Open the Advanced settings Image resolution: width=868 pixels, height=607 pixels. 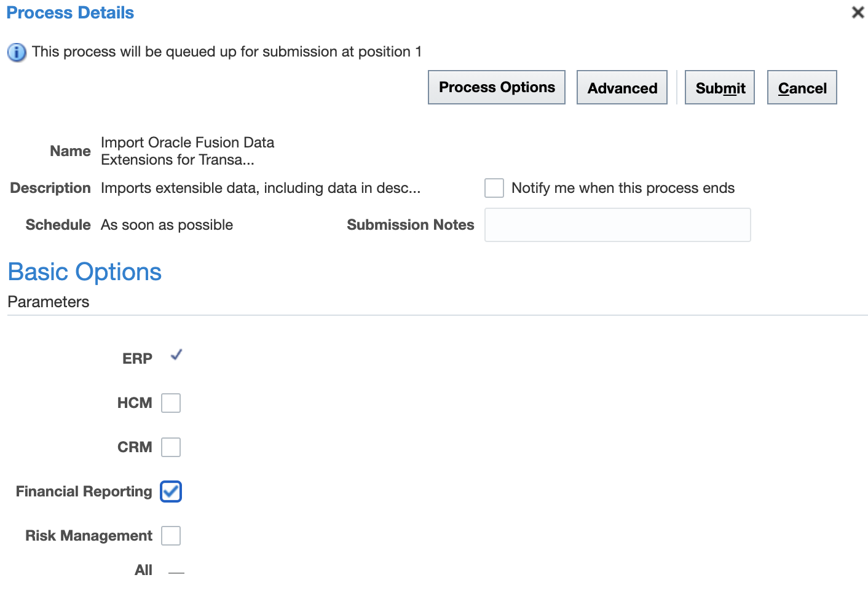[622, 87]
